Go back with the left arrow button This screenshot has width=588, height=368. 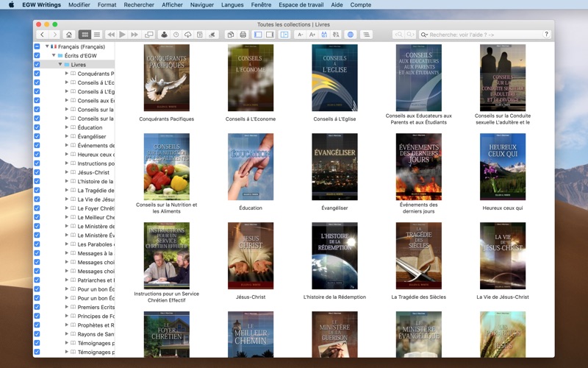click(x=43, y=35)
